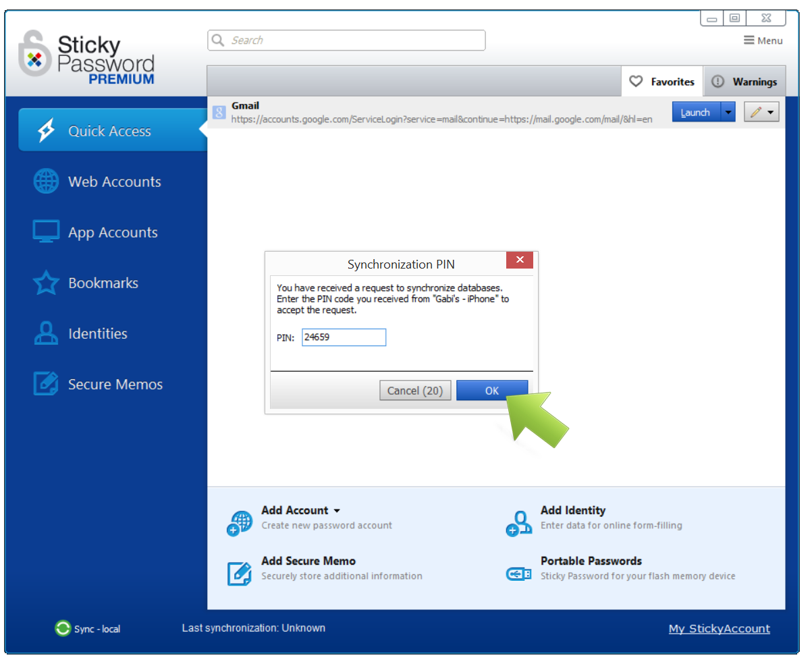Click the green sync status icon

(x=63, y=628)
